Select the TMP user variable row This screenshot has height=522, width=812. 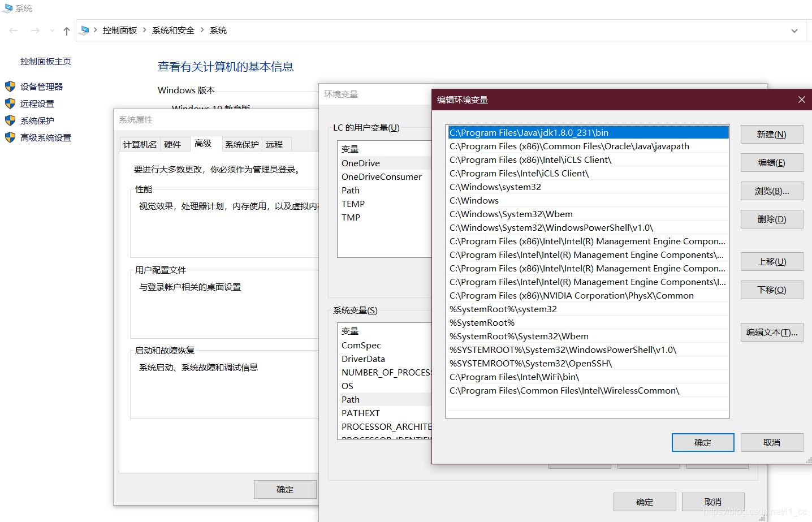coord(385,217)
